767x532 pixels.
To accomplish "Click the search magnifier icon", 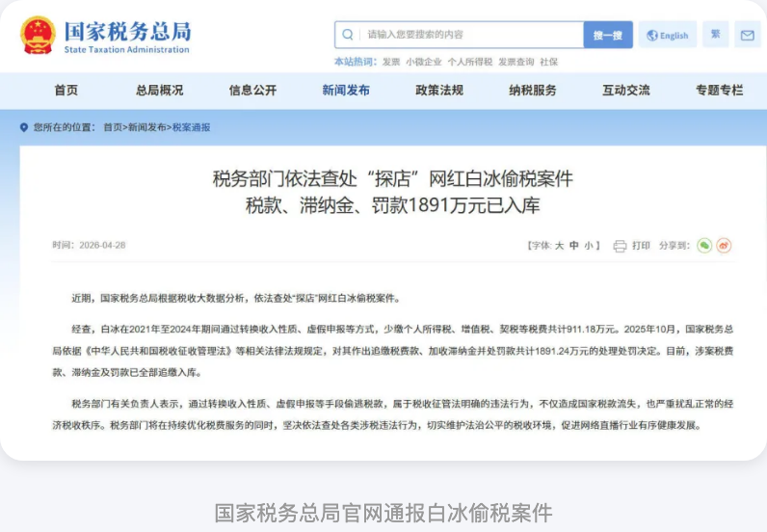I will point(347,35).
